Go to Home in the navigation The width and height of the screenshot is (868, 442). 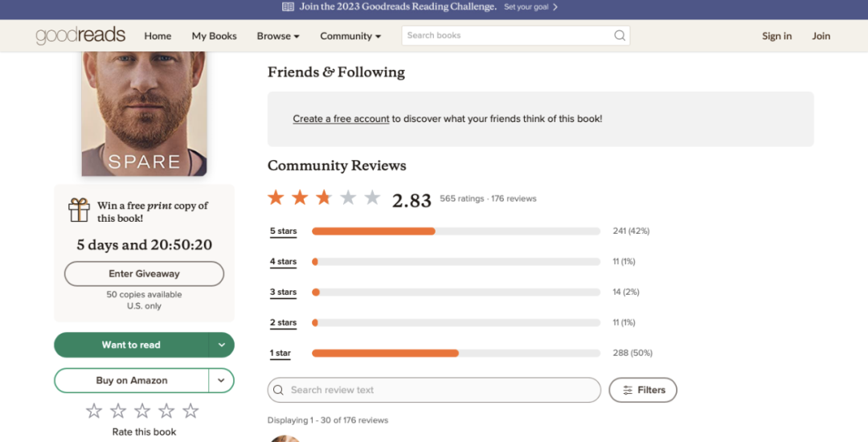click(158, 36)
